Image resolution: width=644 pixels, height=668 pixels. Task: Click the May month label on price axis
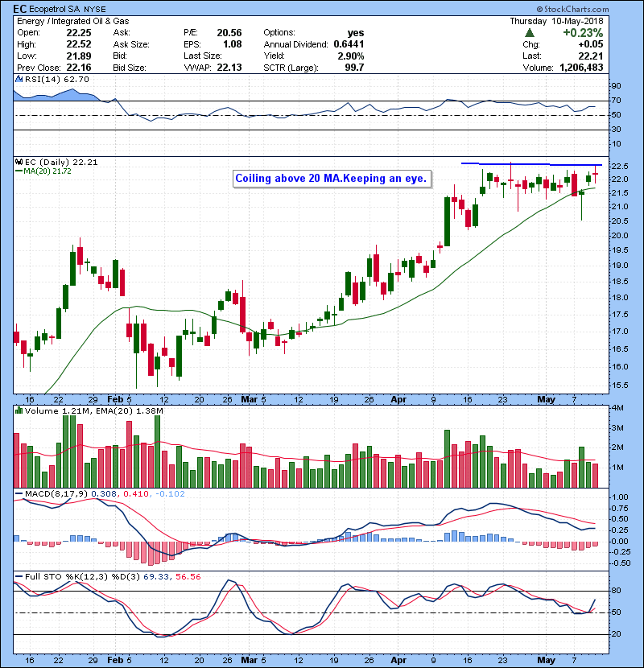[x=546, y=400]
